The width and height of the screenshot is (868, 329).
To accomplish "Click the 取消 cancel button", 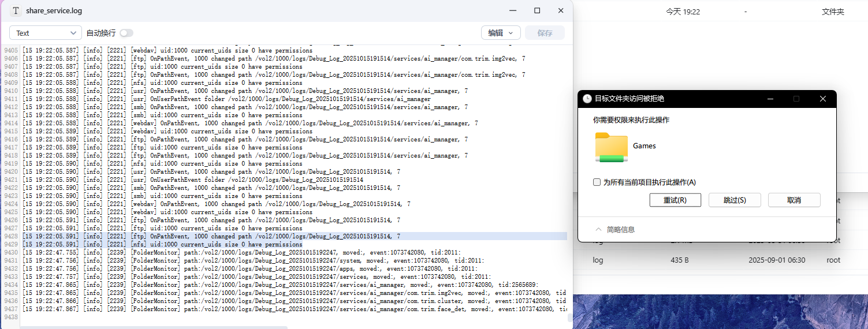I will click(794, 200).
